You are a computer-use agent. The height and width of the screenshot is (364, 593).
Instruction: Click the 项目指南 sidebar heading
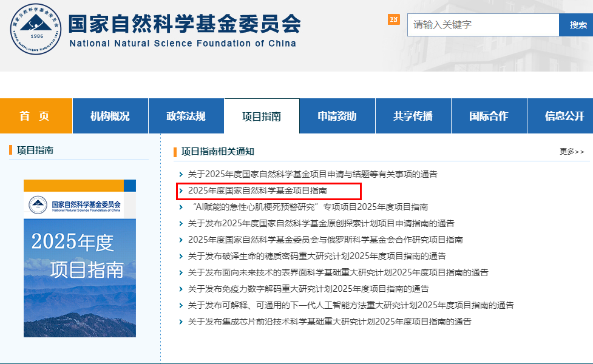click(x=35, y=150)
